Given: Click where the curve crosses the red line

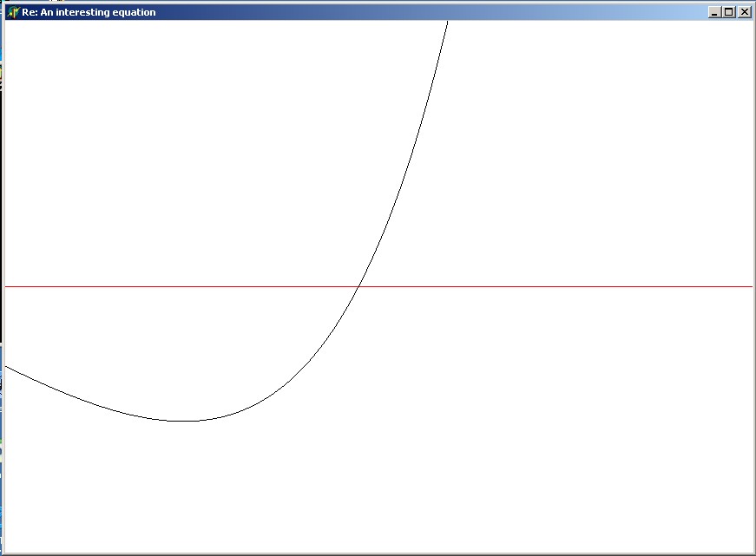Looking at the screenshot, I should coord(359,286).
